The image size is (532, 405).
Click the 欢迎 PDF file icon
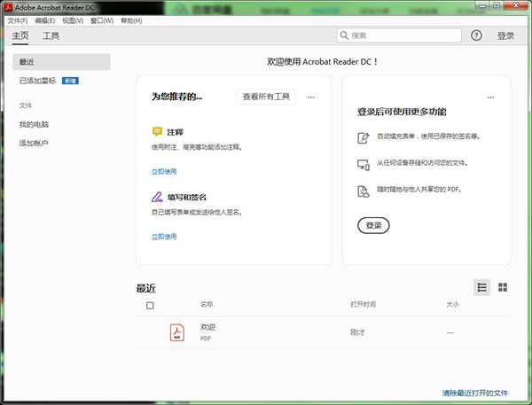tap(177, 332)
